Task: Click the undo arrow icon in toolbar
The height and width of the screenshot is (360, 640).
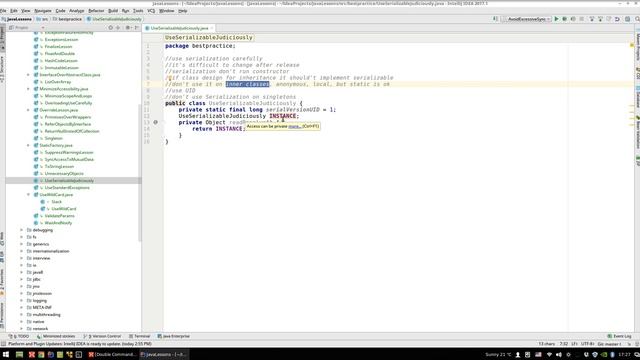Action: 617,19
